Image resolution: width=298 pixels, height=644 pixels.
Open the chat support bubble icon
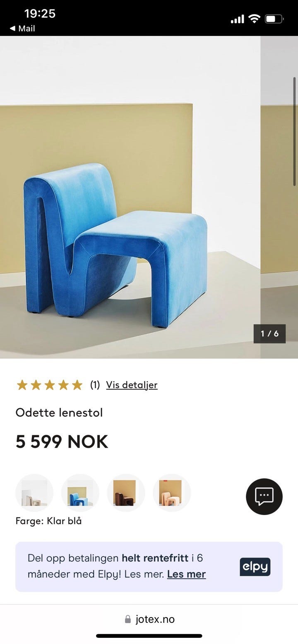point(264,496)
